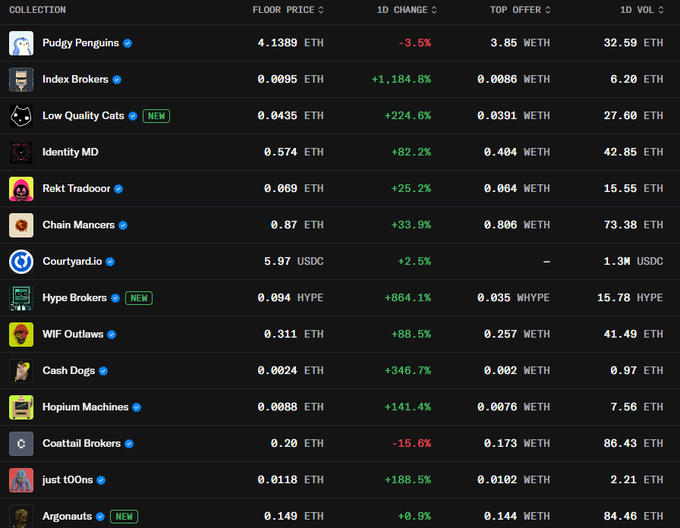Viewport: 680px width, 528px height.
Task: Click the 0.035 WHYPE top offer
Action: [513, 298]
